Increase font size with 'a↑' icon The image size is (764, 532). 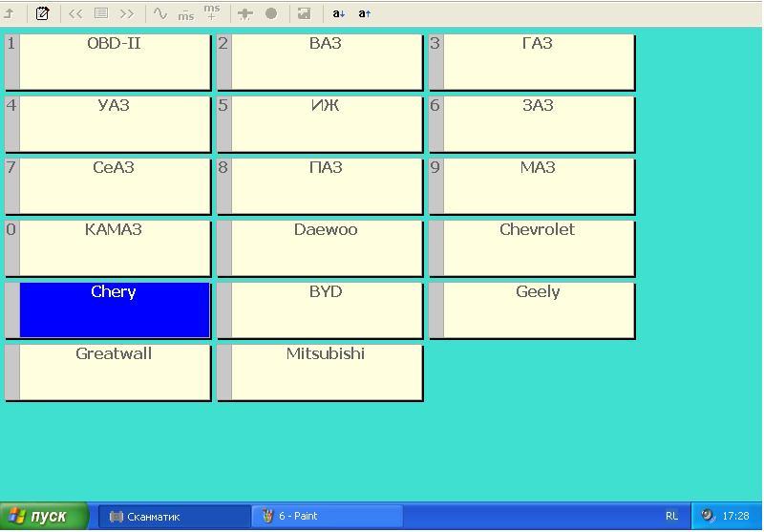click(x=365, y=13)
